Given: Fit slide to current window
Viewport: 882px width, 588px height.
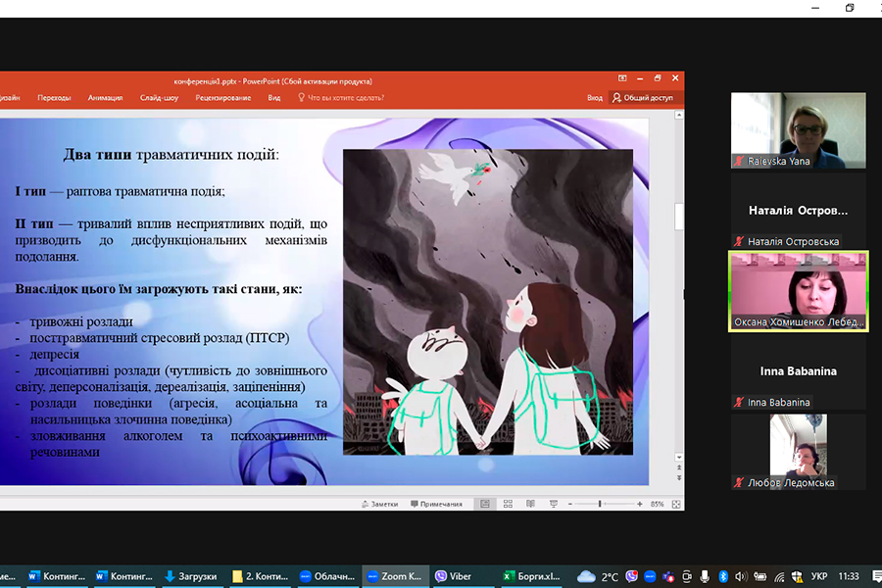Looking at the screenshot, I should (674, 504).
